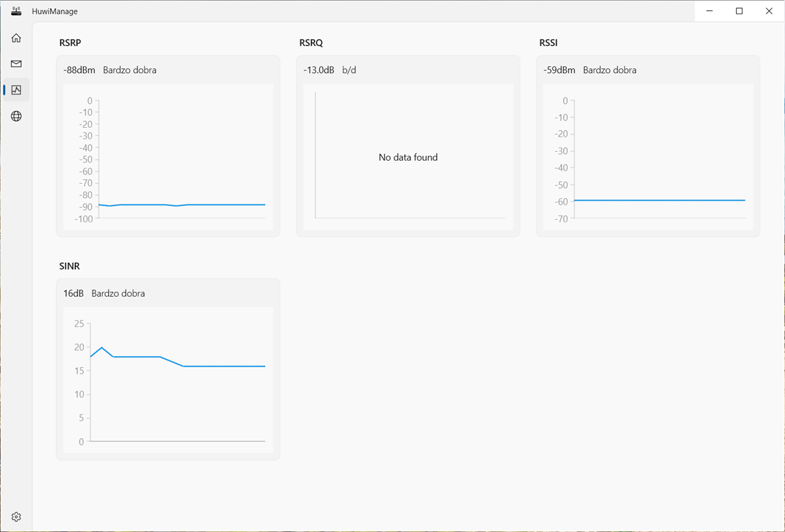This screenshot has height=532, width=785.
Task: Click the -70 label on RSSI axis
Action: [x=562, y=219]
